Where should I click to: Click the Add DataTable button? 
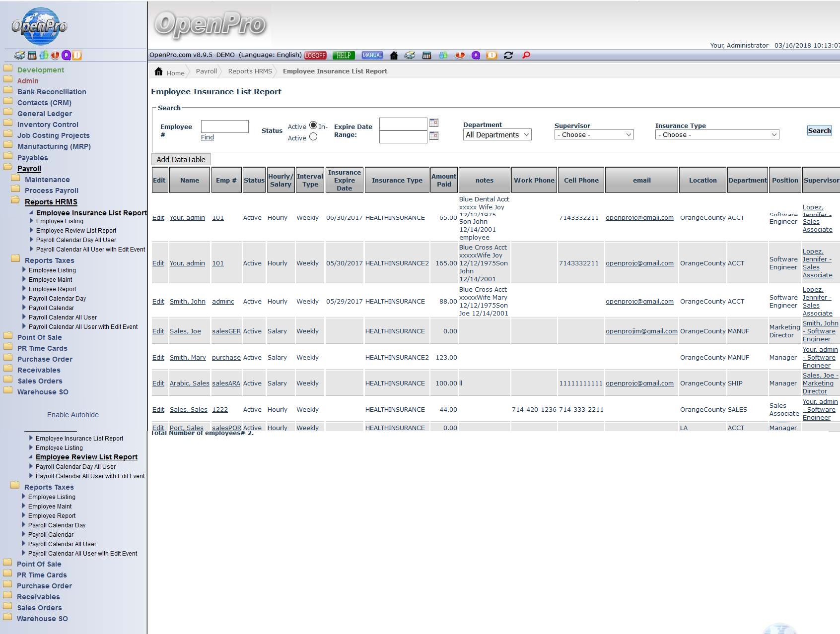pos(181,160)
